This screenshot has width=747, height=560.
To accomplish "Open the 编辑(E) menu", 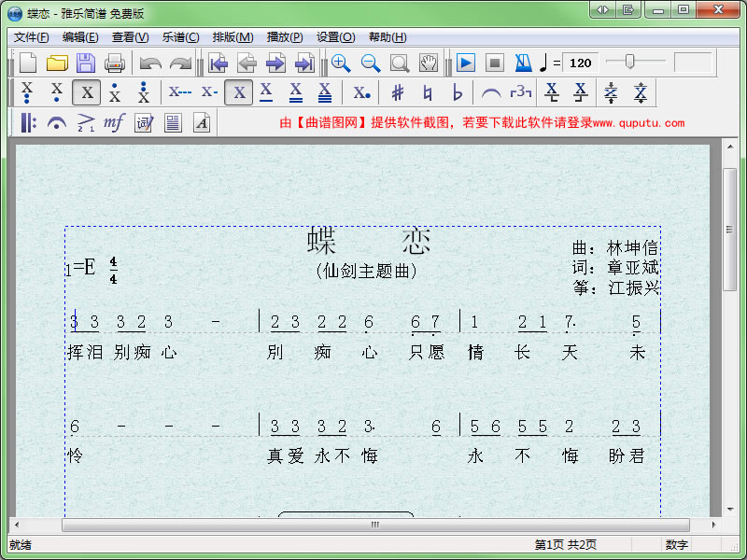I will [80, 37].
